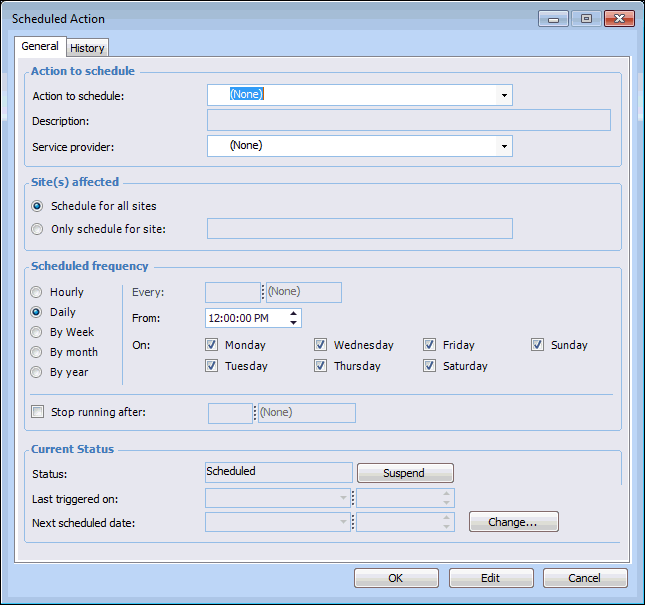Click the OK button
645x605 pixels.
coord(396,578)
